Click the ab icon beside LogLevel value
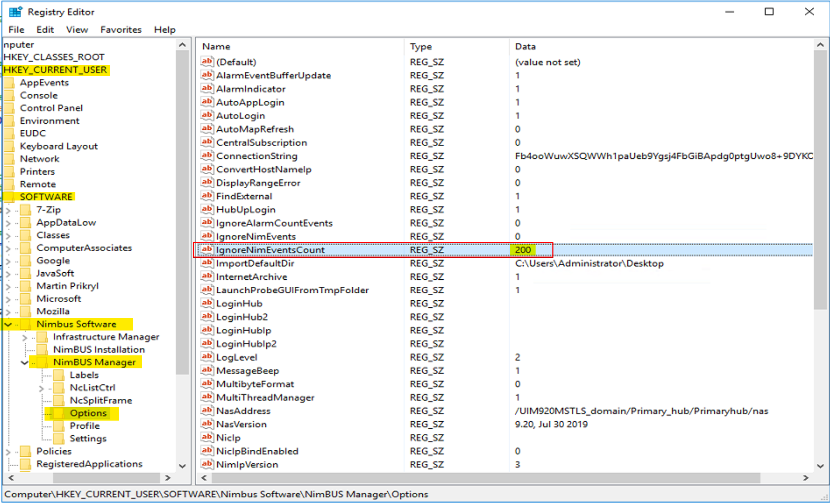The width and height of the screenshot is (830, 504). (x=207, y=357)
